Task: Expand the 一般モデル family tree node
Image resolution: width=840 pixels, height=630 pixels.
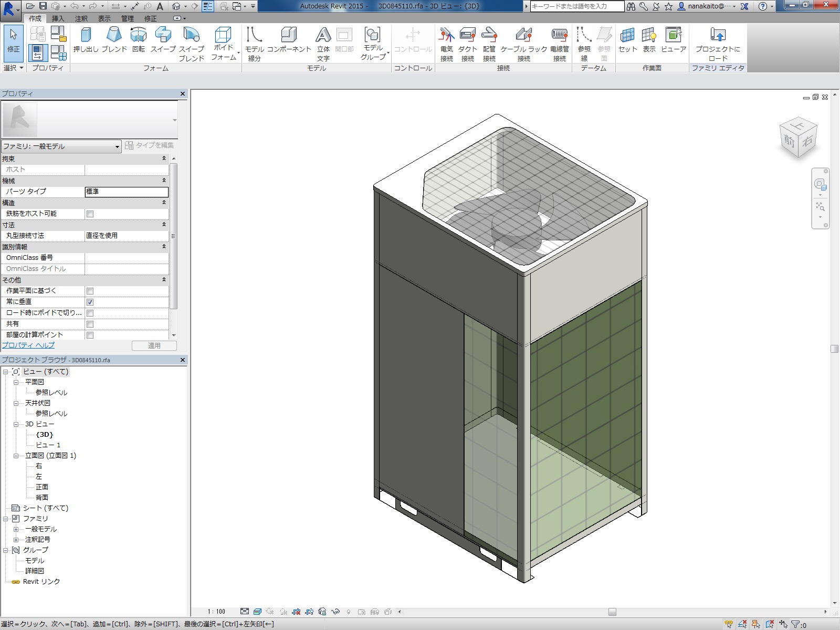Action: point(16,529)
